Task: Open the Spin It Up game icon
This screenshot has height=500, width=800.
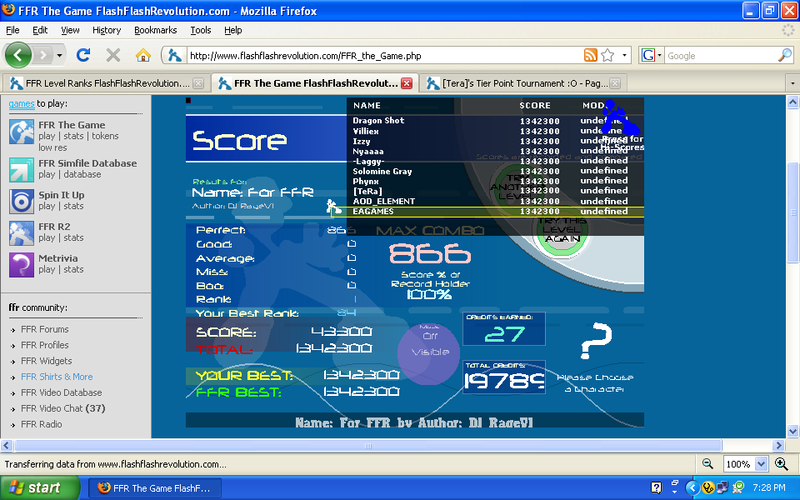Action: pos(22,201)
